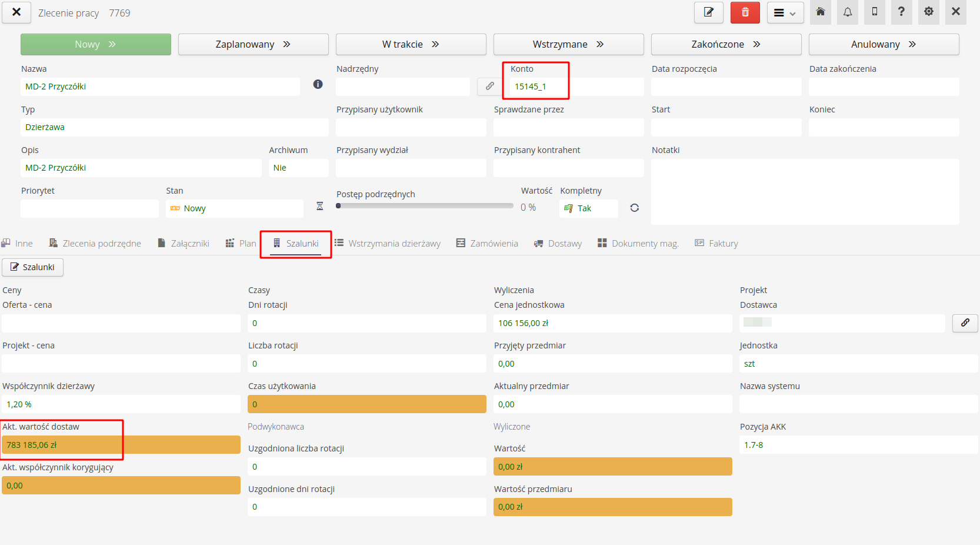
Task: Click the help question mark icon
Action: pyautogui.click(x=901, y=12)
